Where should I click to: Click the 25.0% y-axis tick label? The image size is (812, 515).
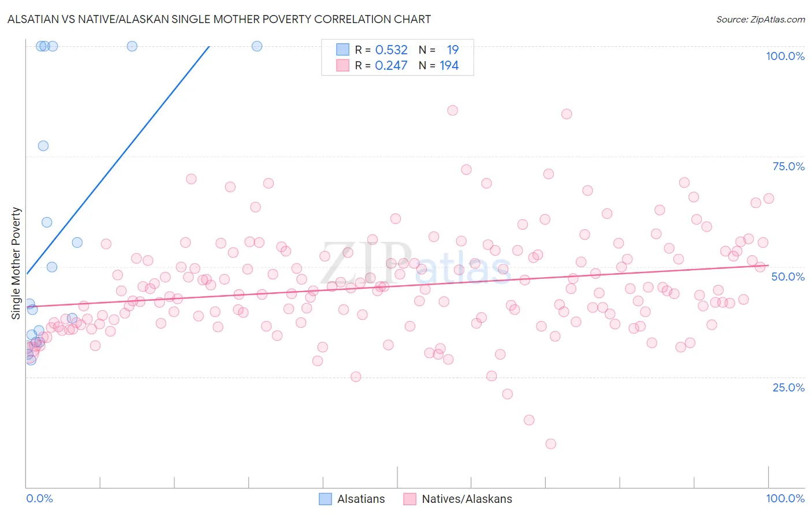pos(789,387)
